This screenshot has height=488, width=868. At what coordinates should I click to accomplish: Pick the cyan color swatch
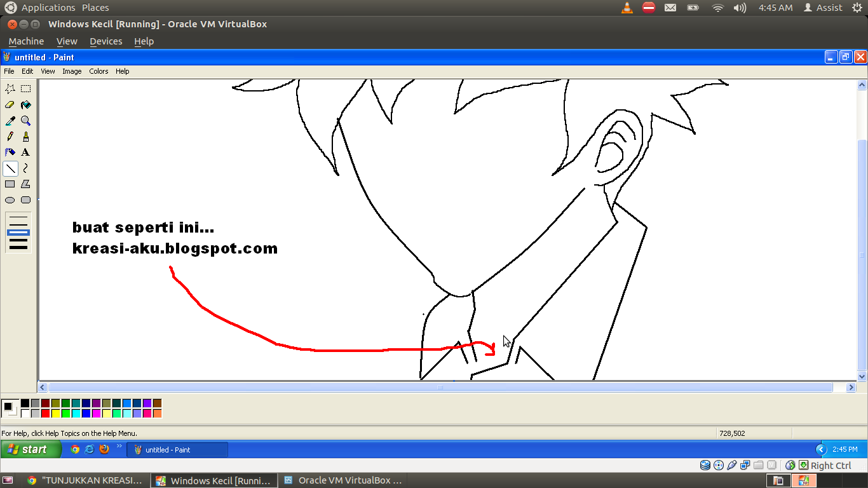coord(76,414)
